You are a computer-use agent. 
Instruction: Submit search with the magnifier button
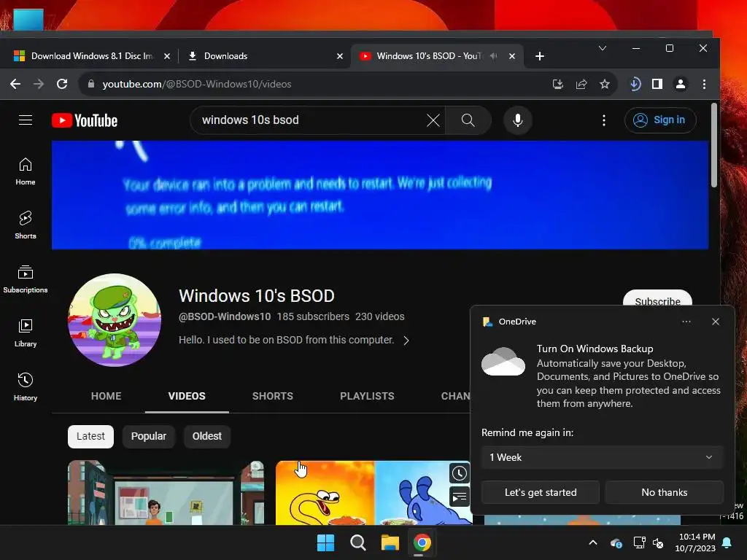[x=468, y=120]
